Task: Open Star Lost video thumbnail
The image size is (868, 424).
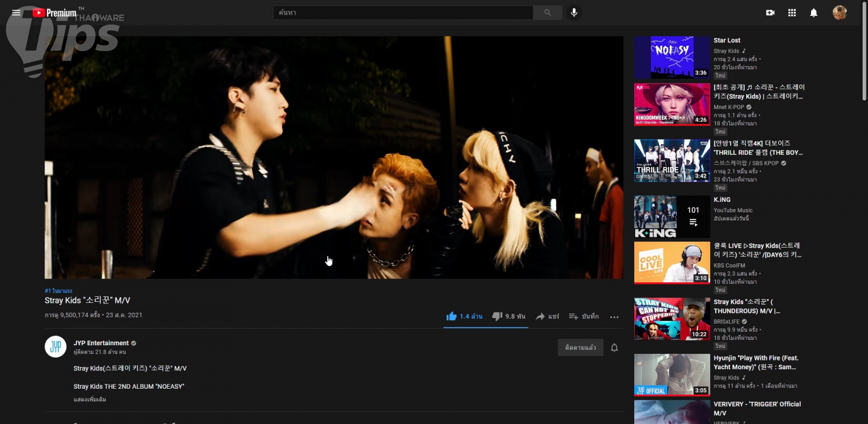Action: pos(672,58)
